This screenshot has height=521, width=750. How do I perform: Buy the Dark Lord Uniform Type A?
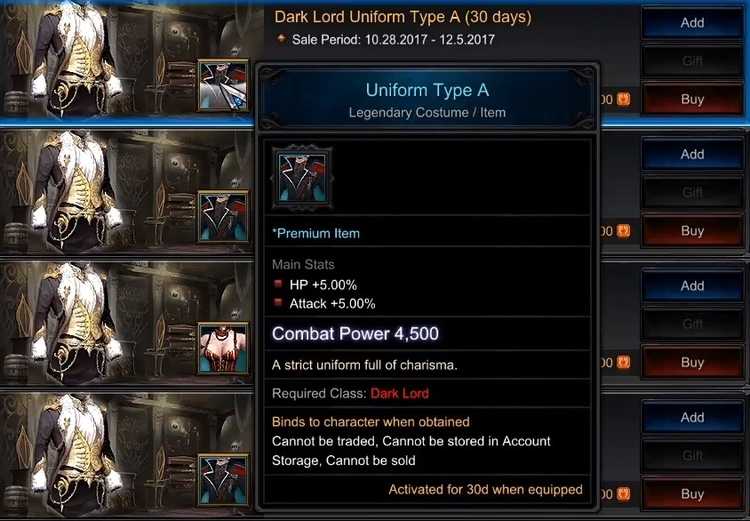(692, 99)
